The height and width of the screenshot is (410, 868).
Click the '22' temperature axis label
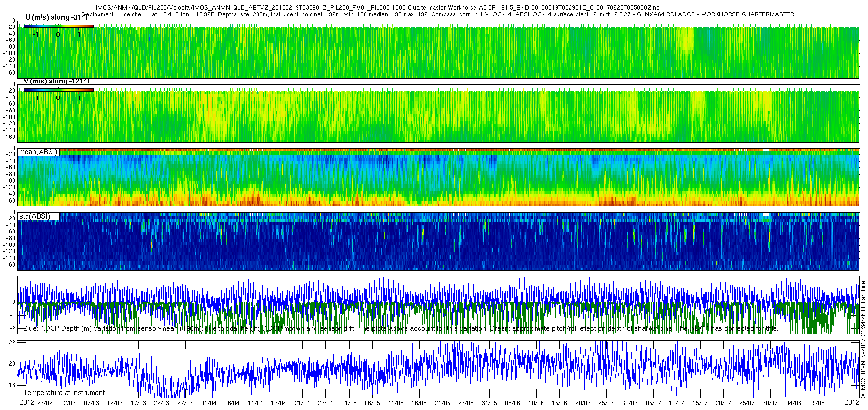13,342
